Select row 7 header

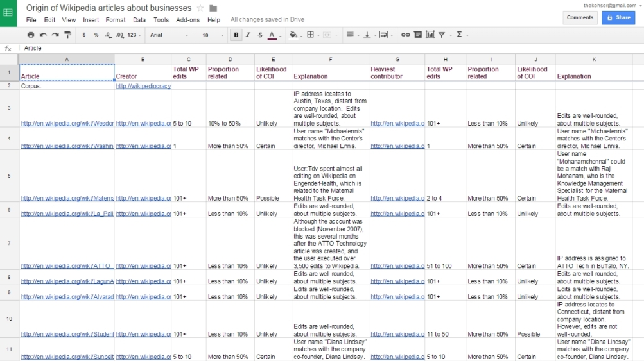[x=9, y=243]
